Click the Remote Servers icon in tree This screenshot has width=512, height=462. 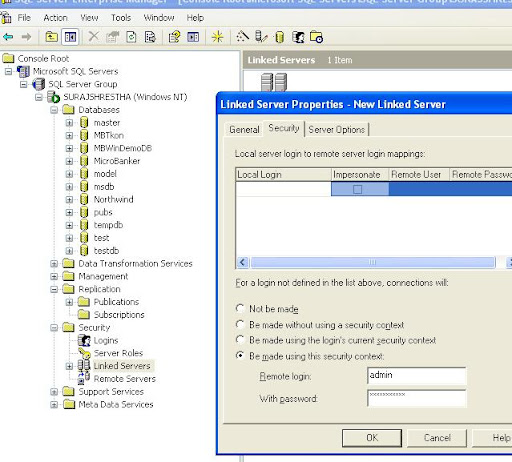point(84,378)
